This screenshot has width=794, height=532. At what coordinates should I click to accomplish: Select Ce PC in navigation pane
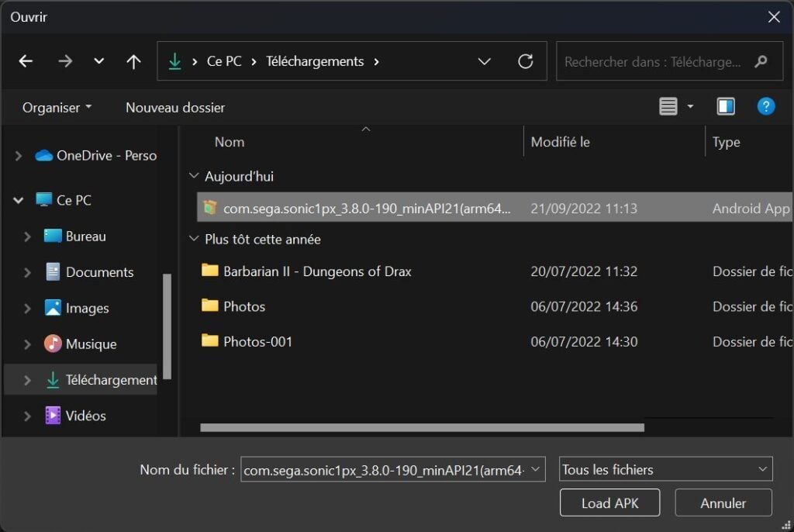click(x=74, y=200)
